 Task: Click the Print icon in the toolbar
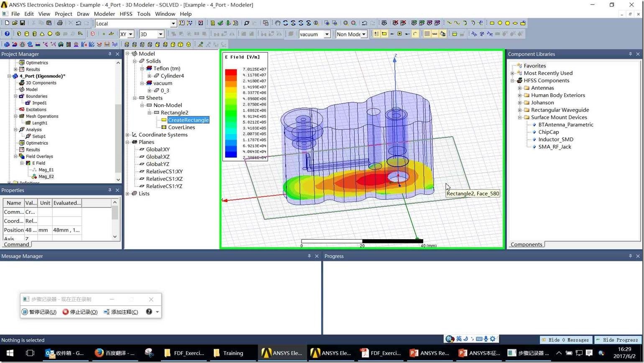60,23
